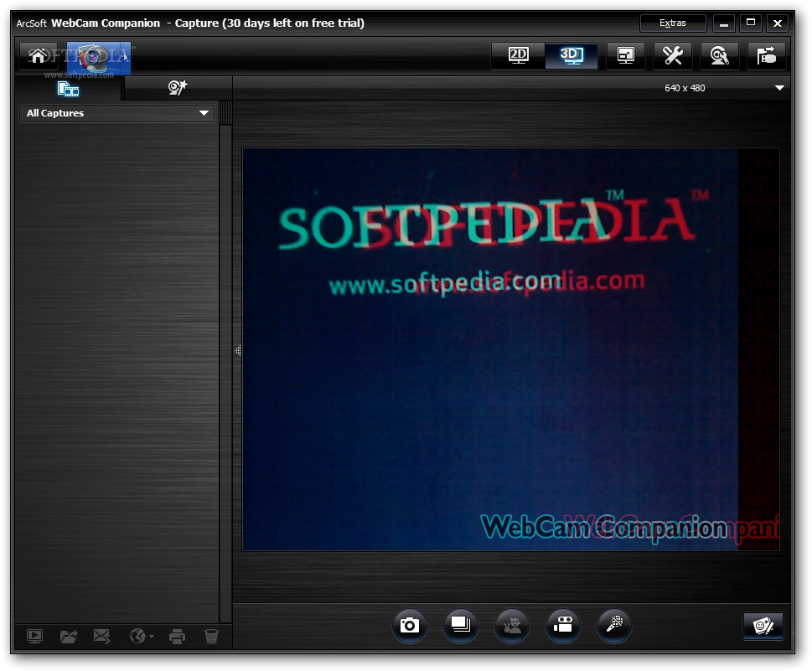Maximize the WebCam Companion window
This screenshot has width=812, height=671.
point(750,23)
